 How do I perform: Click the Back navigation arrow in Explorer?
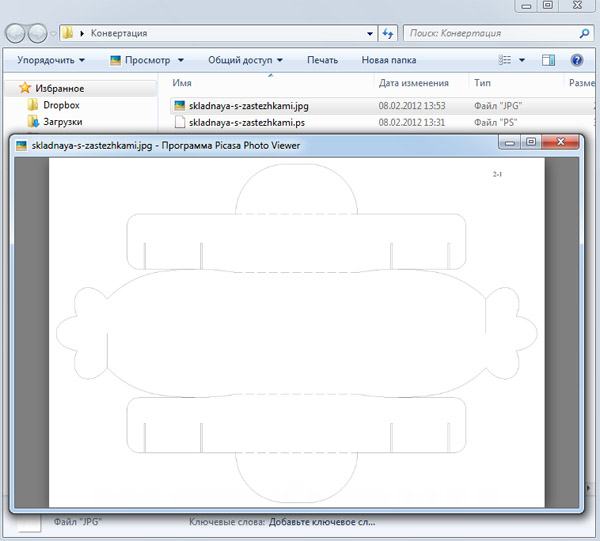(16, 33)
